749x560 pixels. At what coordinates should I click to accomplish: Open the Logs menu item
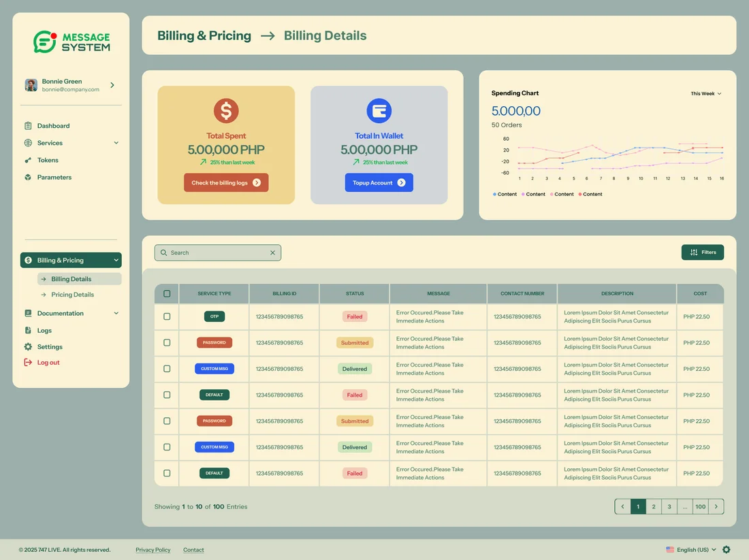coord(44,331)
